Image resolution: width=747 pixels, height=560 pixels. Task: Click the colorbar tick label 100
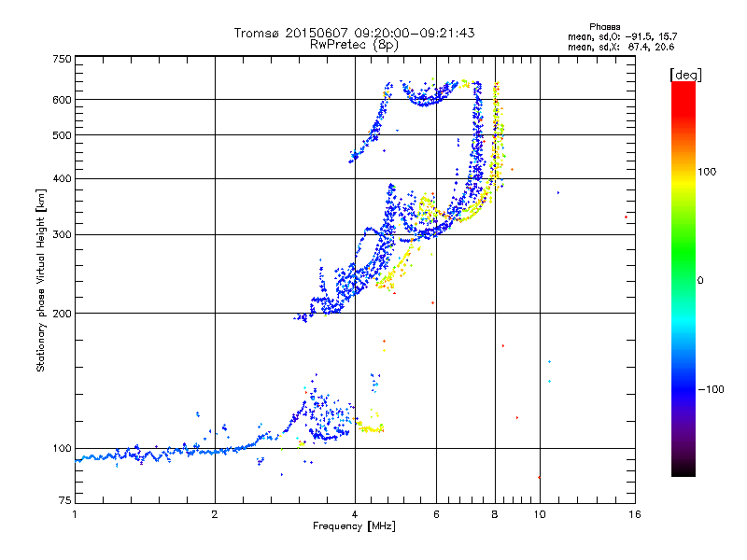pyautogui.click(x=706, y=172)
